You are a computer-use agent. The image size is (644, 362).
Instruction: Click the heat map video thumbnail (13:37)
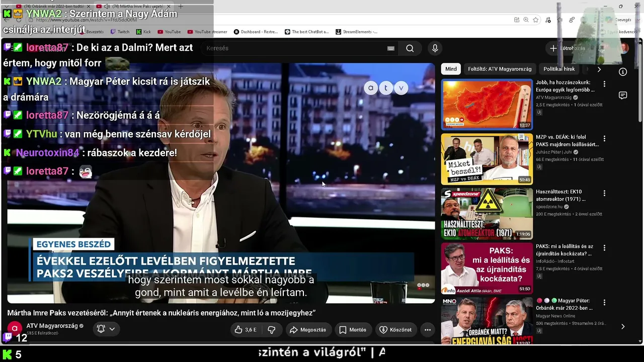coord(487,105)
